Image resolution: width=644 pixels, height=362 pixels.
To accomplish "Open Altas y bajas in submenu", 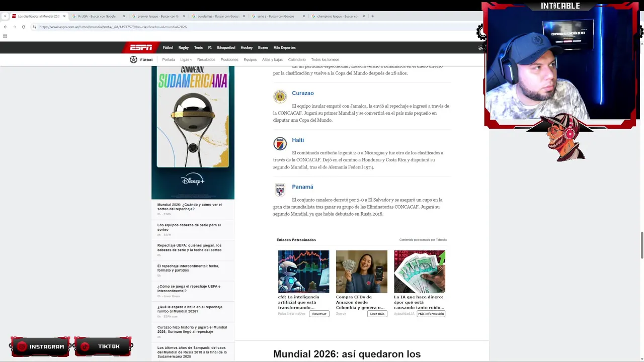I will 272,60.
